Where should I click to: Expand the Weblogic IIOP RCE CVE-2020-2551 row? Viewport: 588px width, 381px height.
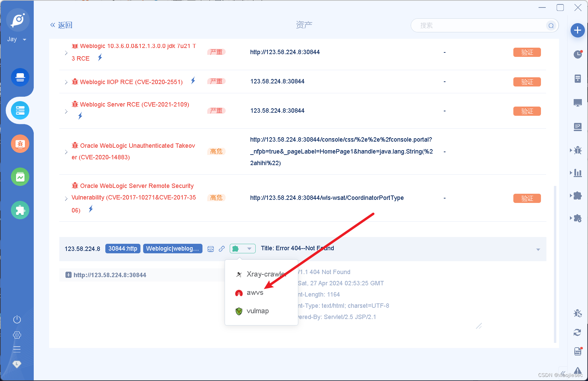click(x=66, y=82)
